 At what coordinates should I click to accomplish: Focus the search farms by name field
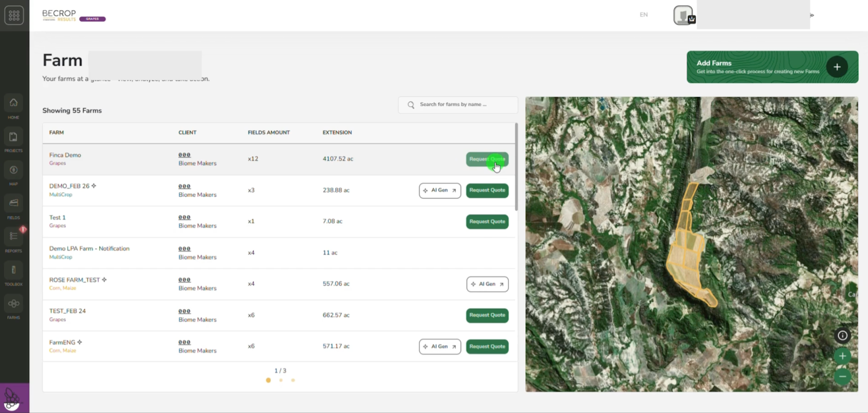pyautogui.click(x=458, y=105)
